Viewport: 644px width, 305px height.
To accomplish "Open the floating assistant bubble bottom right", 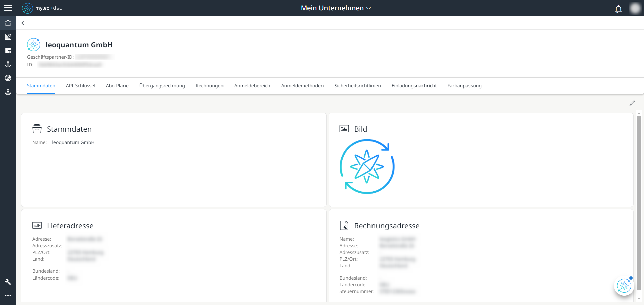I will tap(624, 286).
